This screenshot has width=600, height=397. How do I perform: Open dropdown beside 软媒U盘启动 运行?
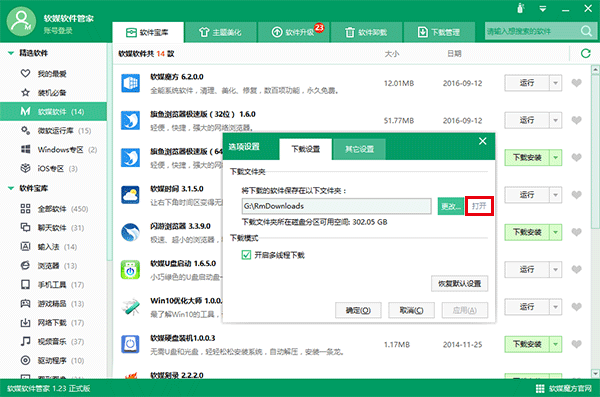point(555,270)
